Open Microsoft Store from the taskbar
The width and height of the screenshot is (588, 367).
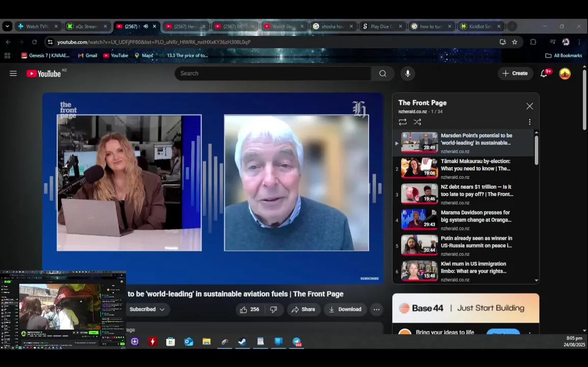coord(171,342)
